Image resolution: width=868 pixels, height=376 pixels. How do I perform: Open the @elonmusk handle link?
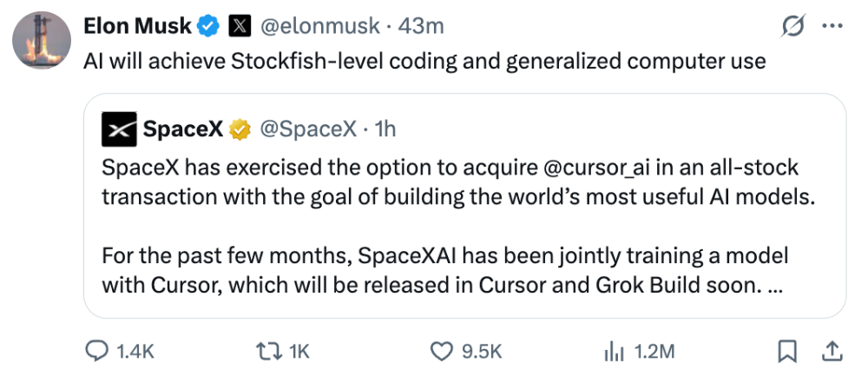click(320, 26)
